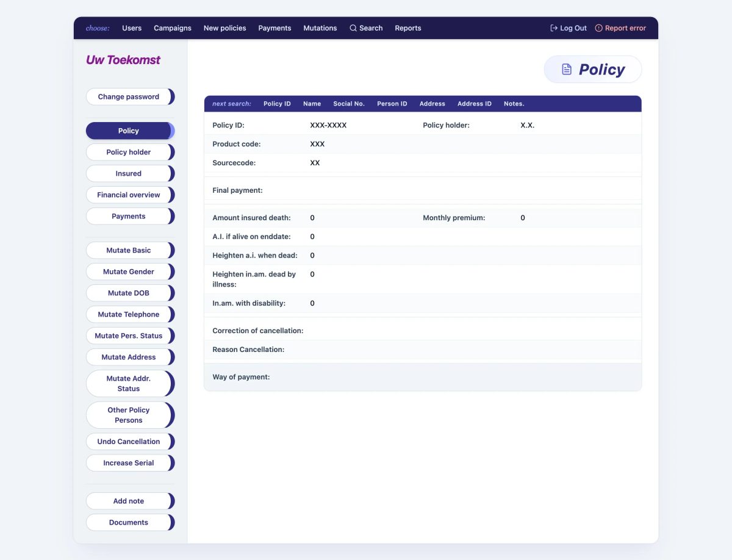Screen dimensions: 732x560
Task: Click the Increase Serial button
Action: (130, 462)
